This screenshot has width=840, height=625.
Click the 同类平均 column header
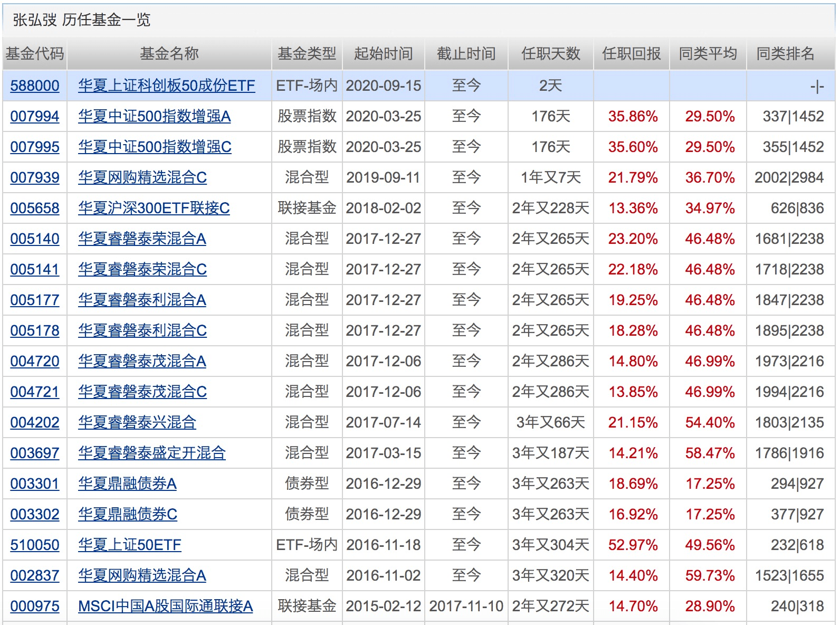click(708, 53)
